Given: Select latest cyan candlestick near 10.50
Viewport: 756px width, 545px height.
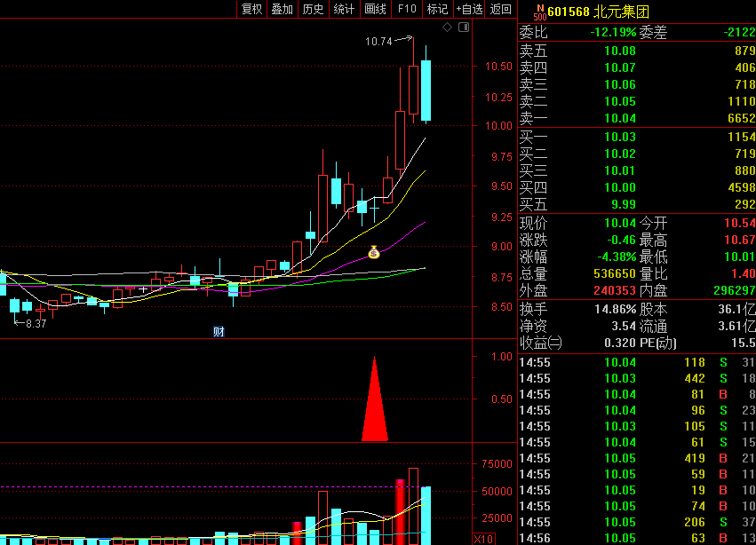Looking at the screenshot, I should point(426,91).
